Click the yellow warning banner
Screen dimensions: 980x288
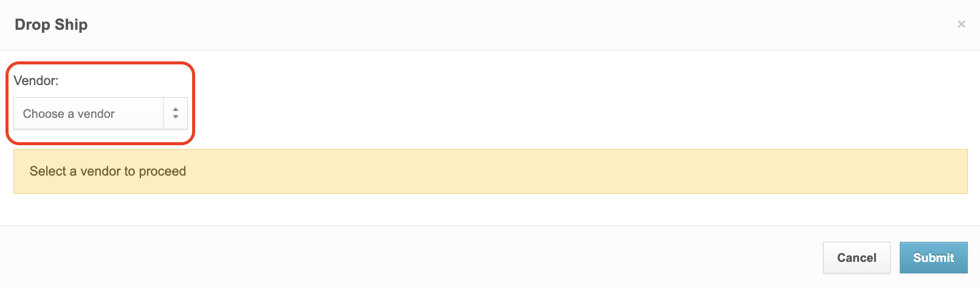(x=490, y=171)
